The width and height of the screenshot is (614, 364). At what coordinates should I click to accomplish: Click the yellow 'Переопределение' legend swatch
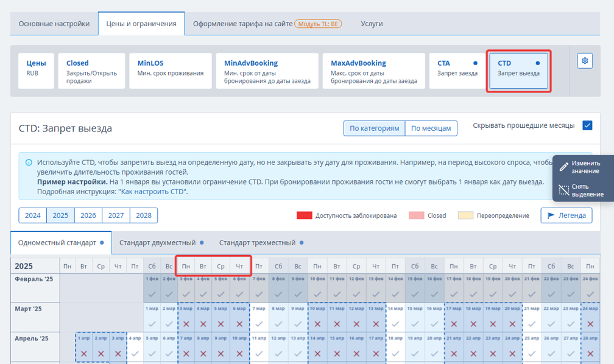(x=465, y=215)
